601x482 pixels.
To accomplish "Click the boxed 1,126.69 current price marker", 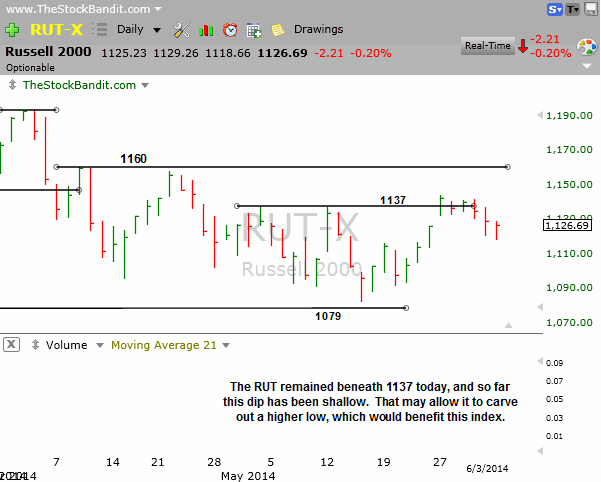I will click(x=567, y=225).
